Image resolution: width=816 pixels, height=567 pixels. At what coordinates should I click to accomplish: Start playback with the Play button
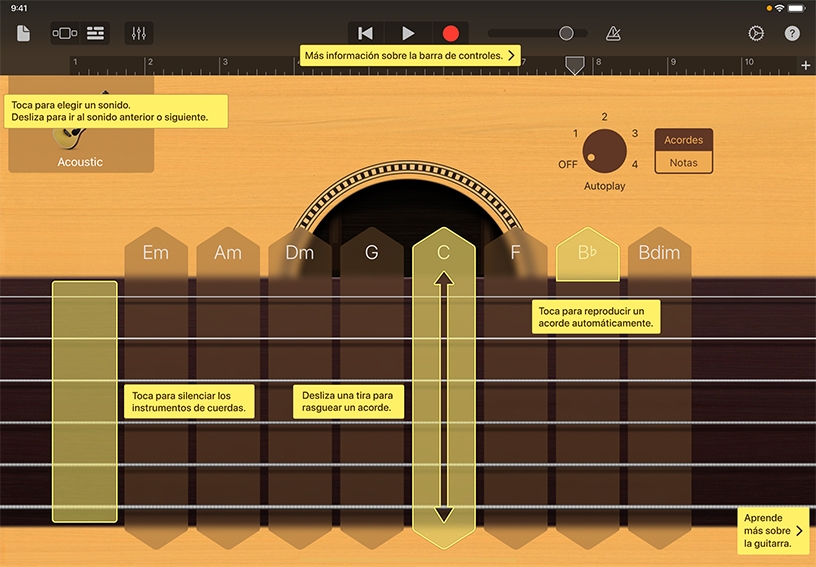(x=409, y=33)
